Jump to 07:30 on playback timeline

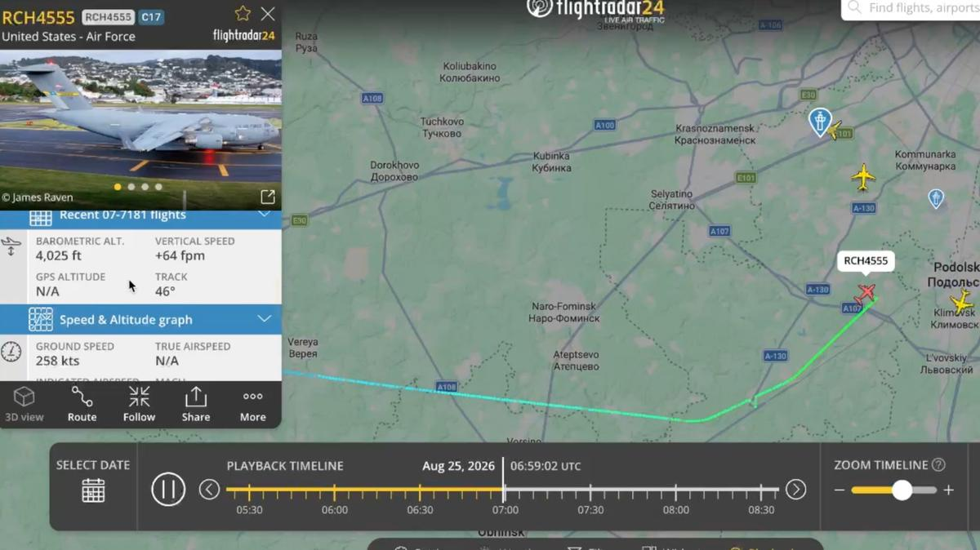click(590, 509)
